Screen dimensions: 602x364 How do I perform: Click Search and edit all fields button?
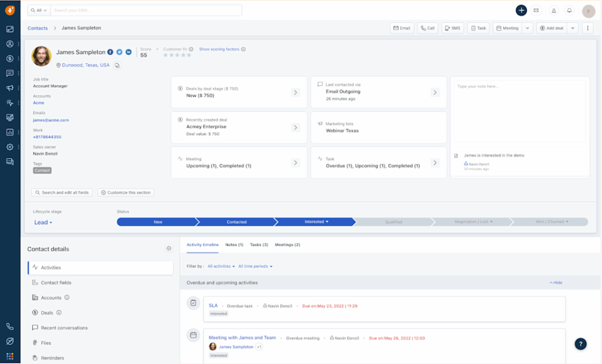(x=62, y=193)
